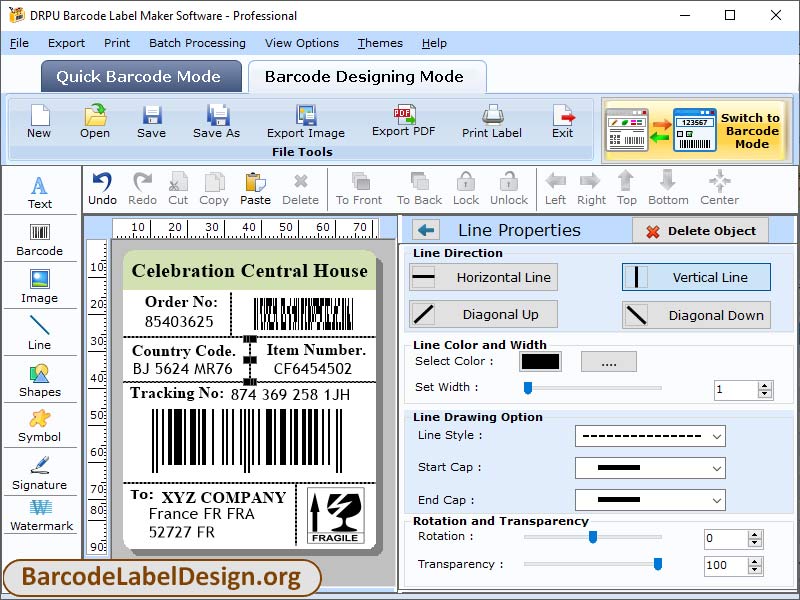Open the End Cap dropdown
The height and width of the screenshot is (600, 800).
650,499
